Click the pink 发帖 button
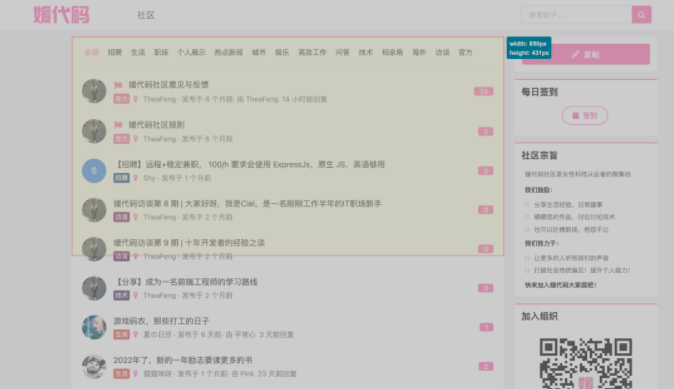The height and width of the screenshot is (389, 674). click(x=586, y=55)
